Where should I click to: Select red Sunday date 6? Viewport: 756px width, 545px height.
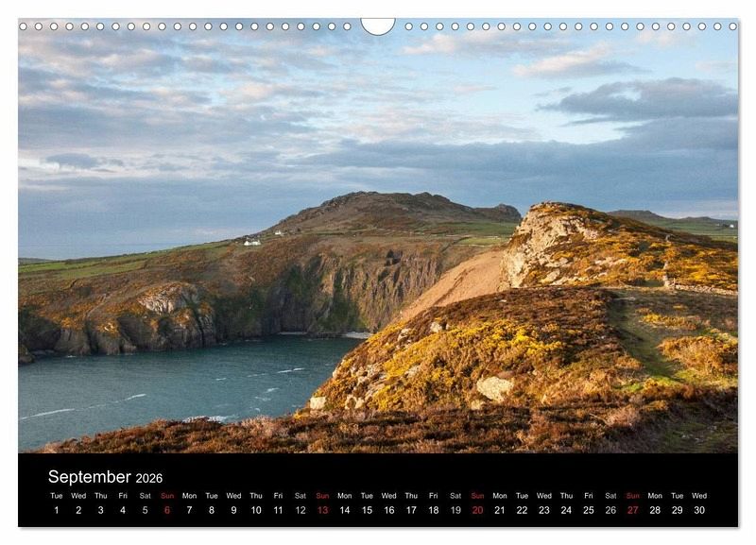tap(167, 510)
